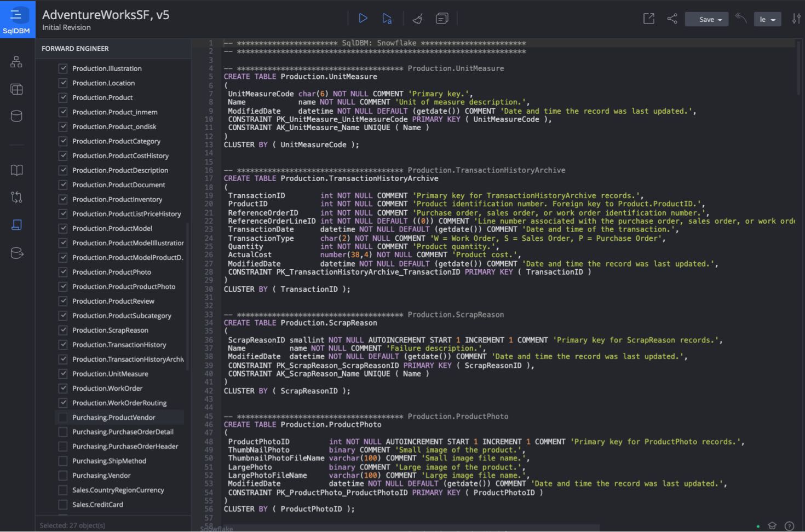Screen dimensions: 805x532
Task: Open the table view sidebar icon
Action: [16, 89]
